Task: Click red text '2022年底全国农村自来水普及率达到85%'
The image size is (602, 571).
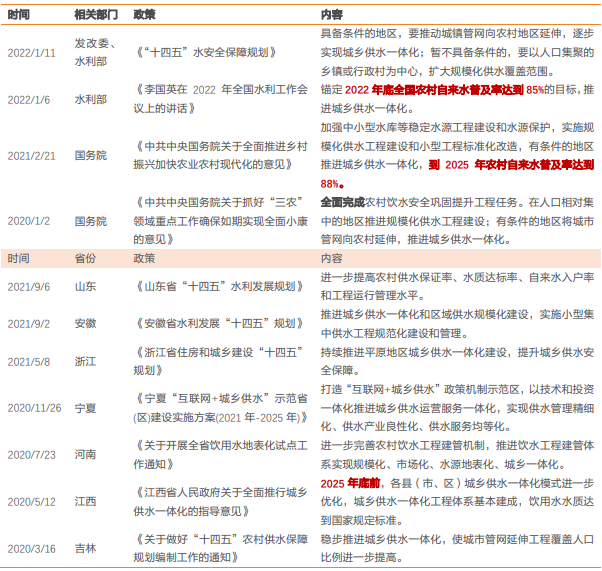Action: coord(444,90)
